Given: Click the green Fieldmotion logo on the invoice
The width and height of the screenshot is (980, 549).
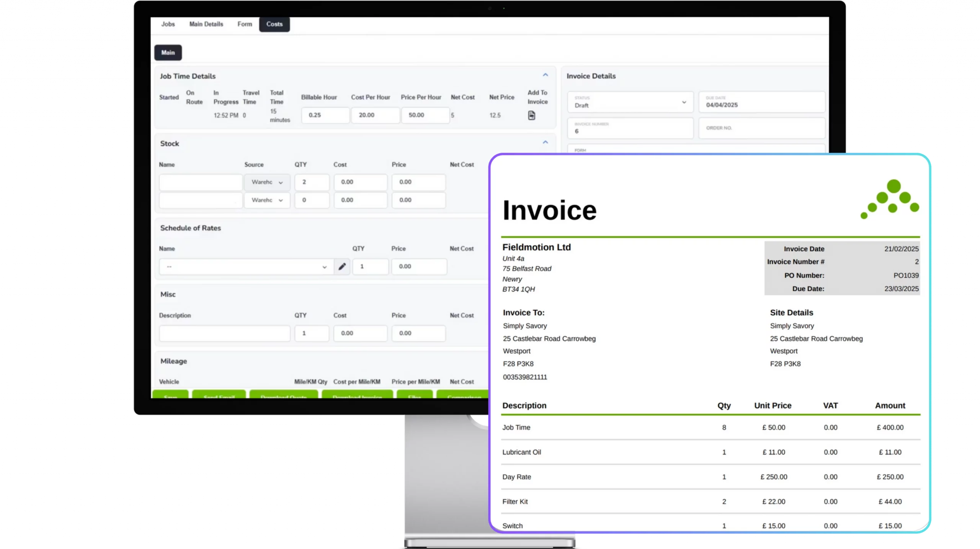Looking at the screenshot, I should [890, 199].
